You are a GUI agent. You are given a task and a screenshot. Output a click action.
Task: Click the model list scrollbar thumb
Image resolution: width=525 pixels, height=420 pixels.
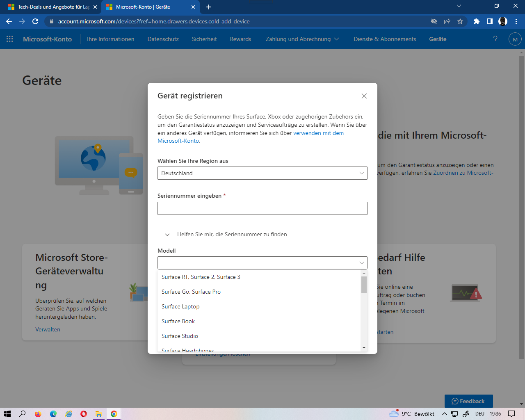click(364, 285)
